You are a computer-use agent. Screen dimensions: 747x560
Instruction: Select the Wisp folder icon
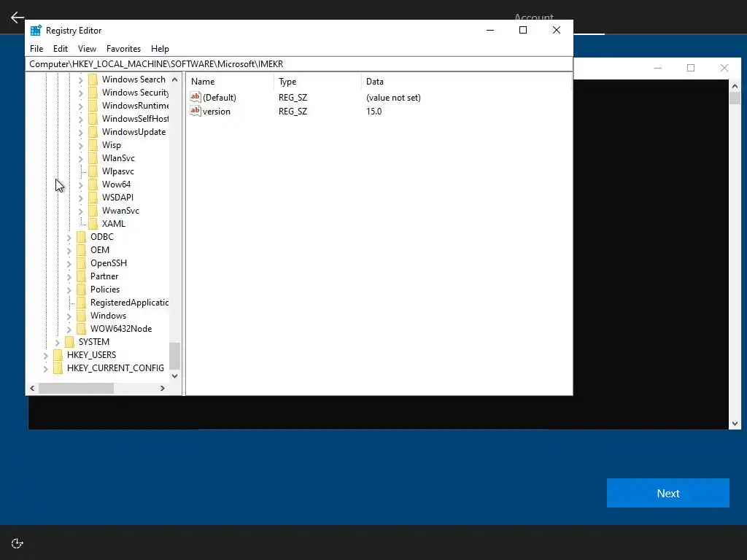coord(93,145)
